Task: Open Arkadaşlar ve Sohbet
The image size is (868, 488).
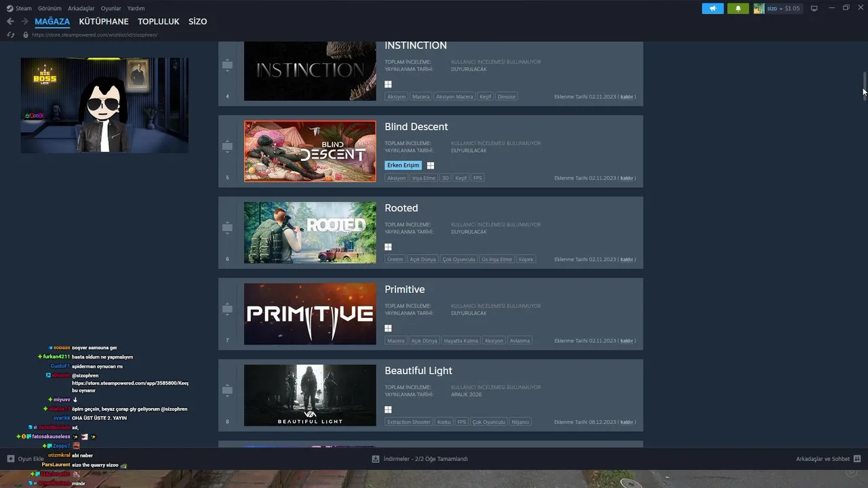Action: tap(823, 459)
